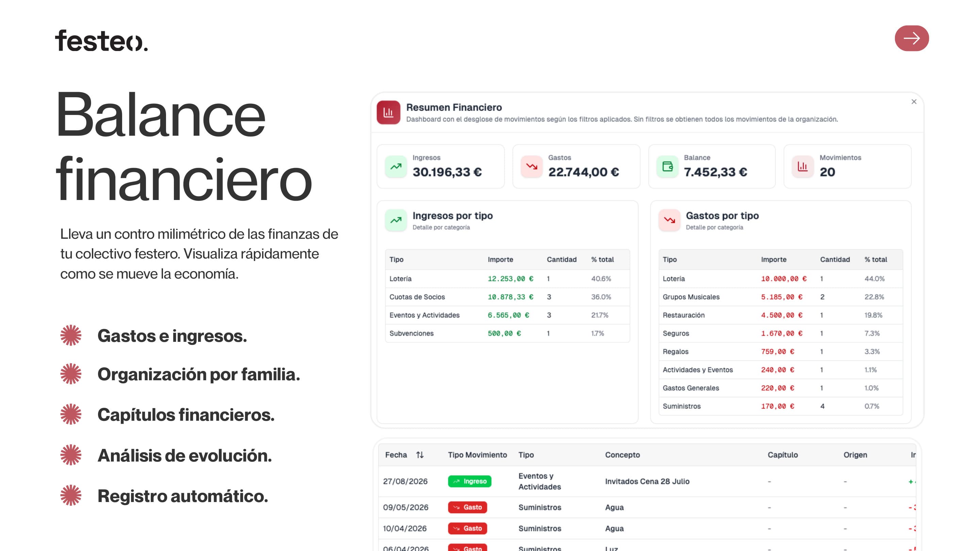Click the Gasto badge on 10/04/2026 row
980x551 pixels.
click(x=467, y=528)
